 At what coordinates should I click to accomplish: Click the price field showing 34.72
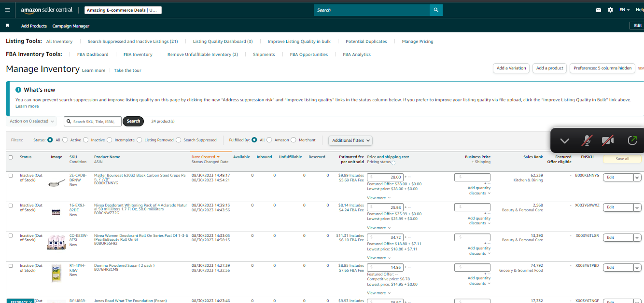385,237
